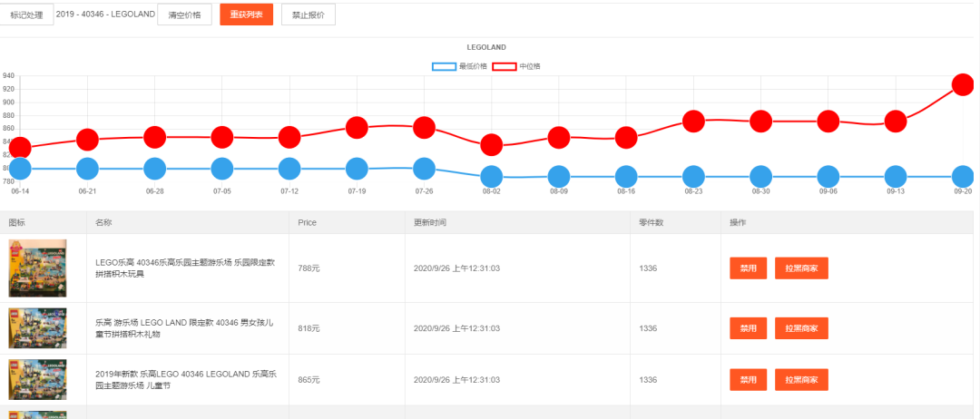Screen dimensions: 980x419
Task: Click the '2019 - 40346 - LEGOLAND' label
Action: 105,14
